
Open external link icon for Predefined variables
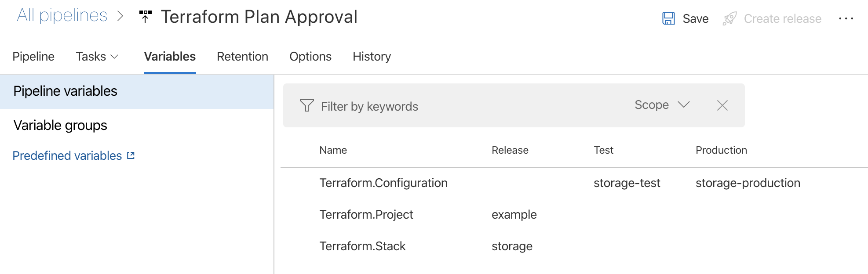click(x=131, y=155)
